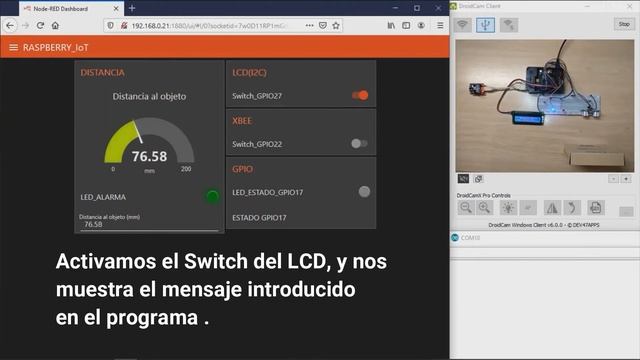Click the DroidCam more options button
Viewport: 640px width, 360px height.
pyautogui.click(x=626, y=211)
